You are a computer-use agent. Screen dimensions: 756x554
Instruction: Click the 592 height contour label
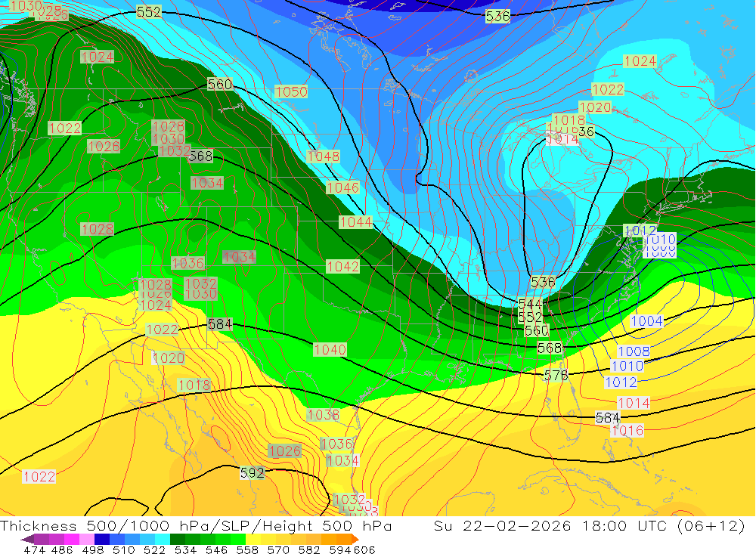point(253,473)
